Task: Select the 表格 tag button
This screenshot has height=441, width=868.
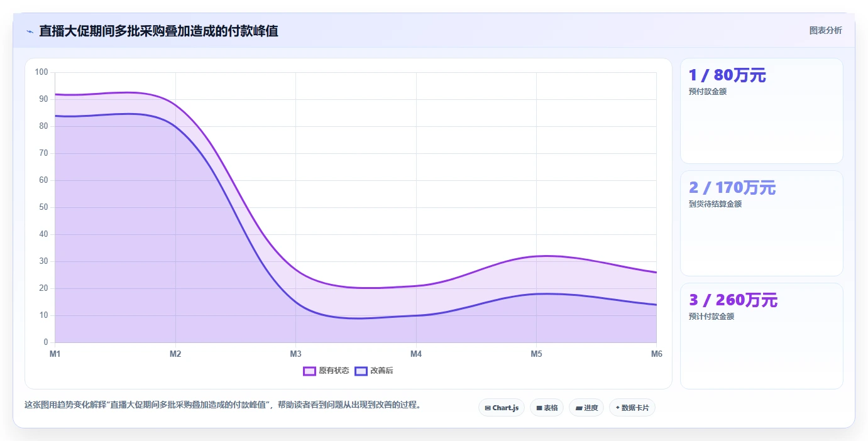Action: point(547,408)
